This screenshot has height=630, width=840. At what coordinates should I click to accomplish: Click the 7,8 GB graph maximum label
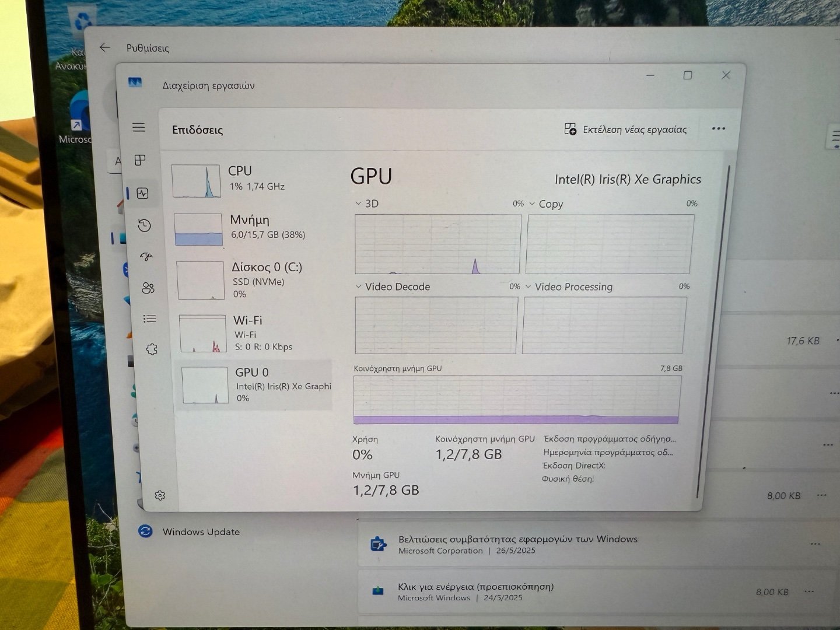point(671,368)
